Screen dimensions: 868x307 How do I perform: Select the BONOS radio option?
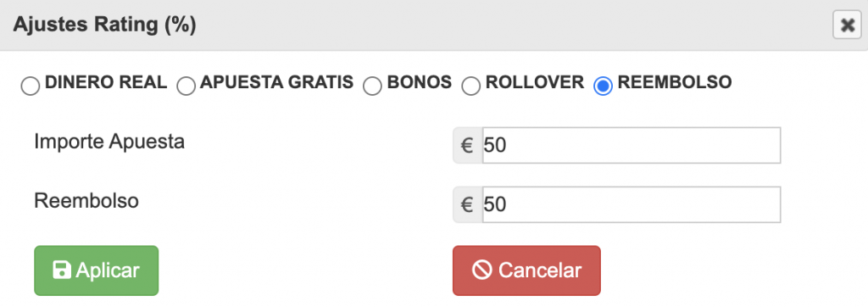(373, 87)
